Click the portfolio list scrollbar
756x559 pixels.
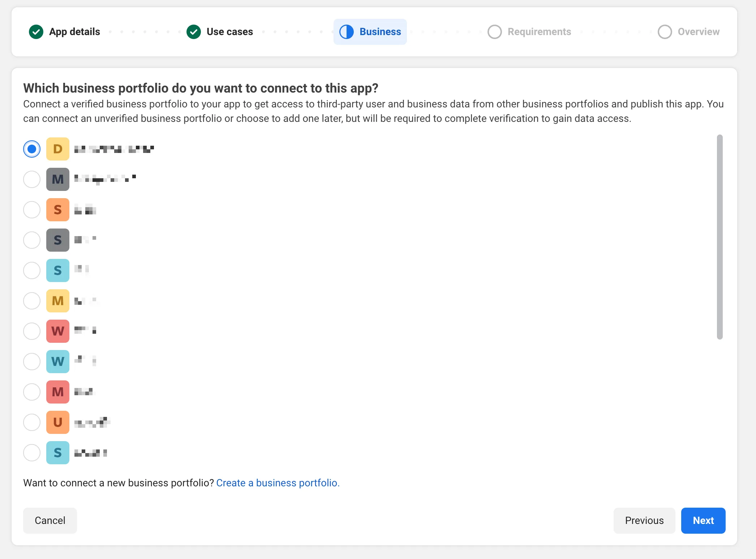(720, 237)
